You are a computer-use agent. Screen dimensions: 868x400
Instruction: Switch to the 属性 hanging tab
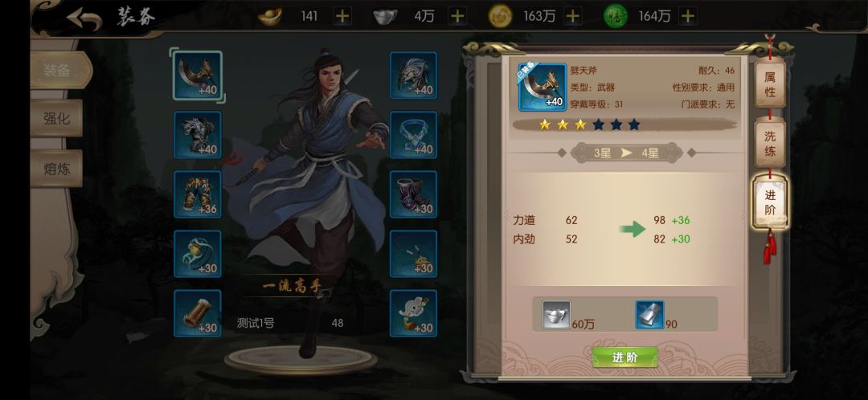tap(770, 84)
